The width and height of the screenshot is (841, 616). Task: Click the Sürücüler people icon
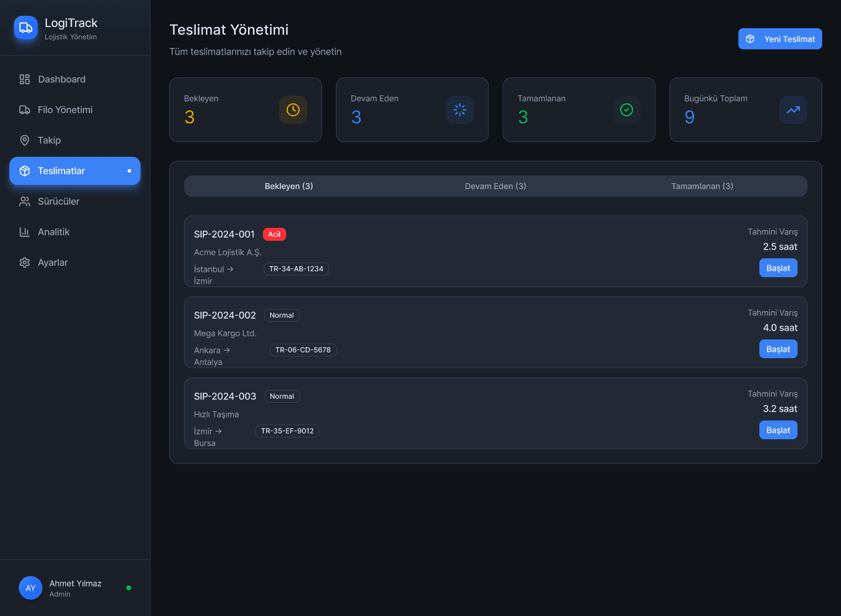[x=25, y=201]
